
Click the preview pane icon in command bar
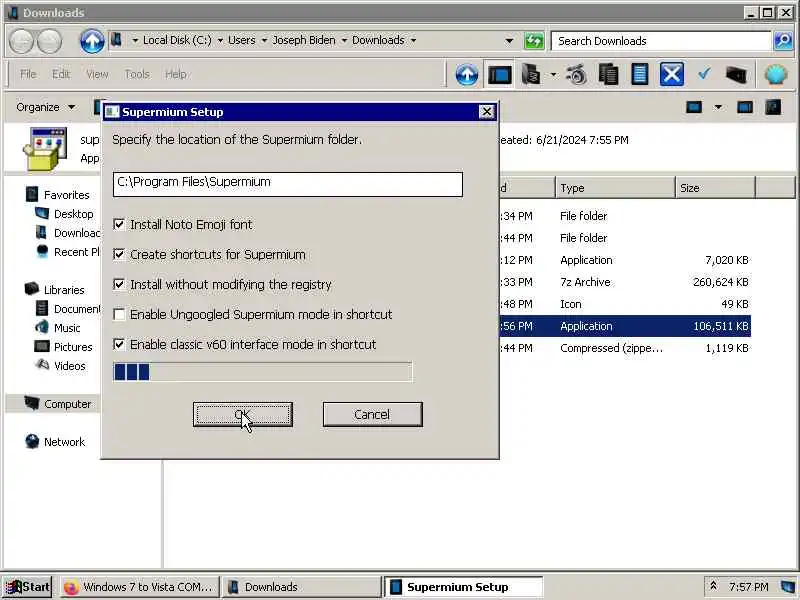(x=745, y=107)
